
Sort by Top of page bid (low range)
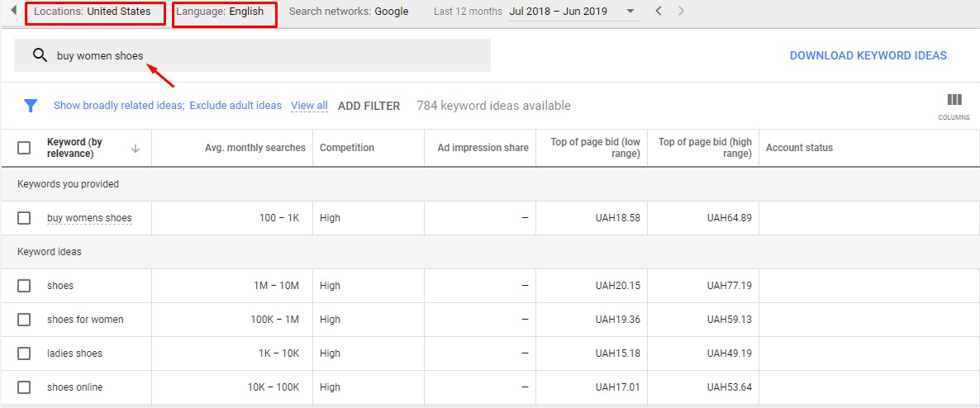[x=595, y=148]
